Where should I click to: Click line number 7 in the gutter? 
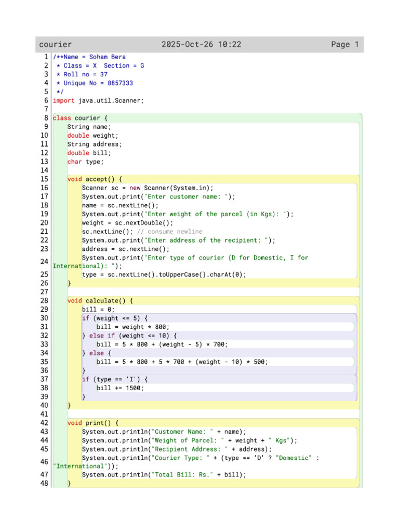coord(46,109)
